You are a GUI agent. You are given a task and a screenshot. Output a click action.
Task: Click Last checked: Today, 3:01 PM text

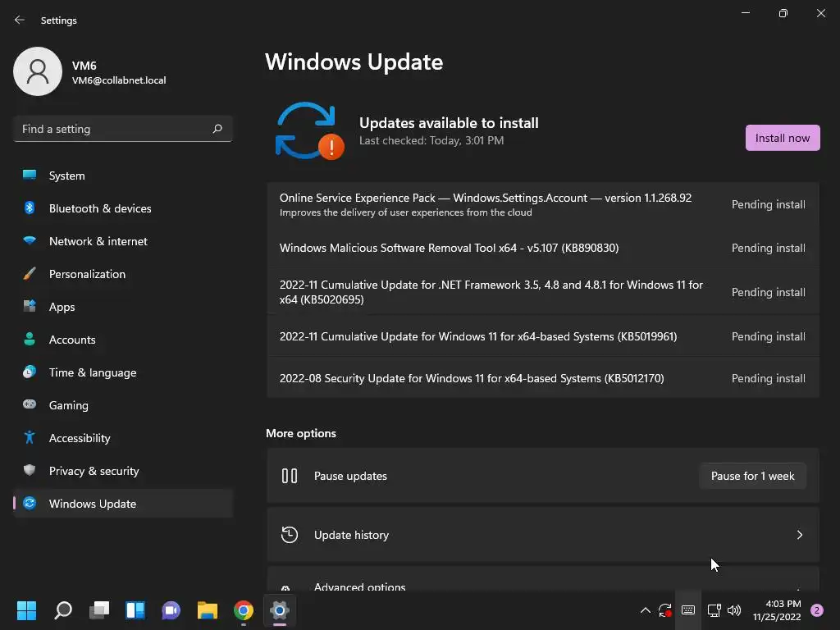point(431,140)
